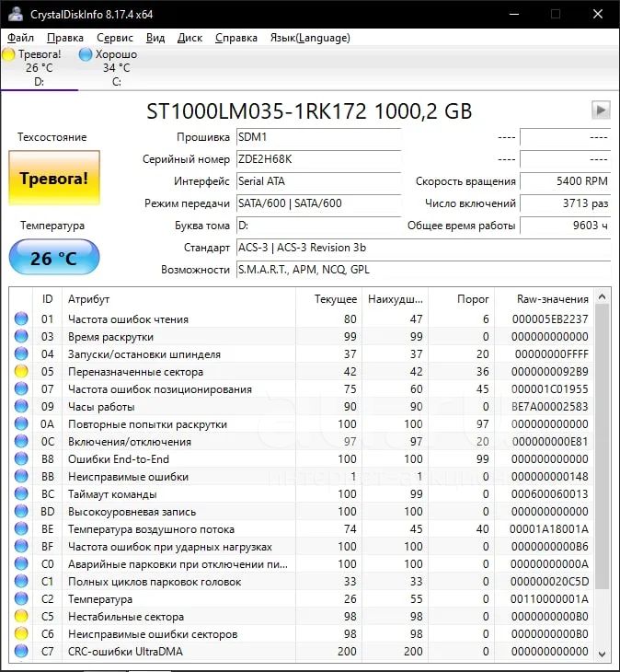Click the Атрибут column header

[178, 298]
